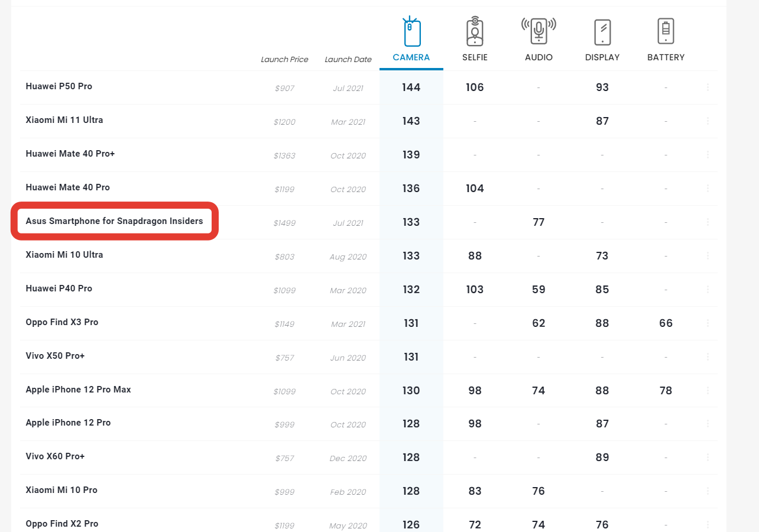The image size is (759, 532).
Task: Click the Aug 2020 launch date cell
Action: 348,257
